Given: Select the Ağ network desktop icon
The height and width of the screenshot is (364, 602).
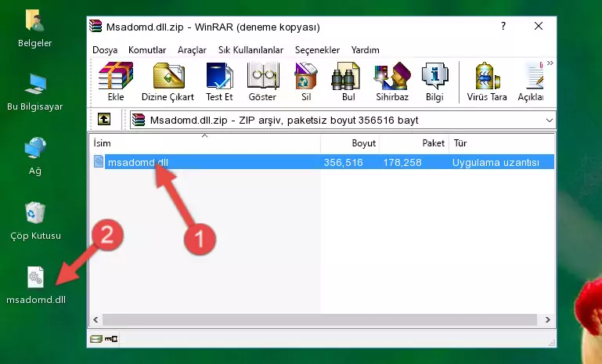Looking at the screenshot, I should coord(35,157).
